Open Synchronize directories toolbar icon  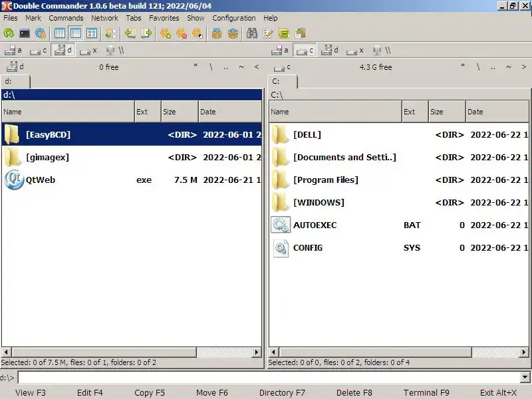coord(284,33)
